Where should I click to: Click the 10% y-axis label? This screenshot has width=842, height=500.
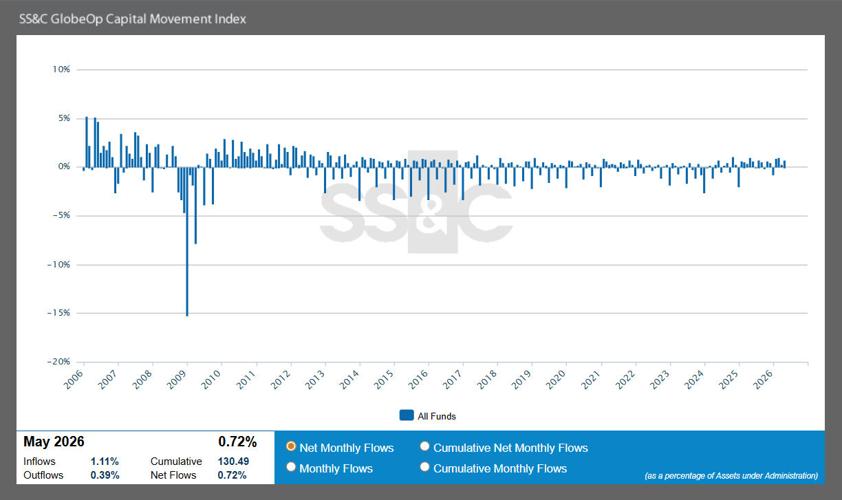click(61, 69)
